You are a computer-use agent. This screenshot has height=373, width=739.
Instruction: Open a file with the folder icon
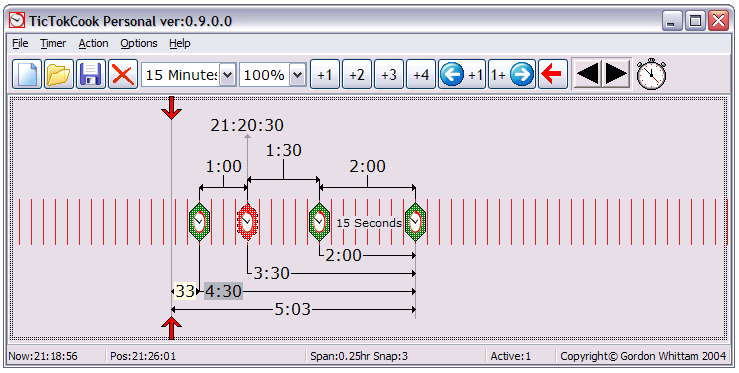(x=59, y=74)
